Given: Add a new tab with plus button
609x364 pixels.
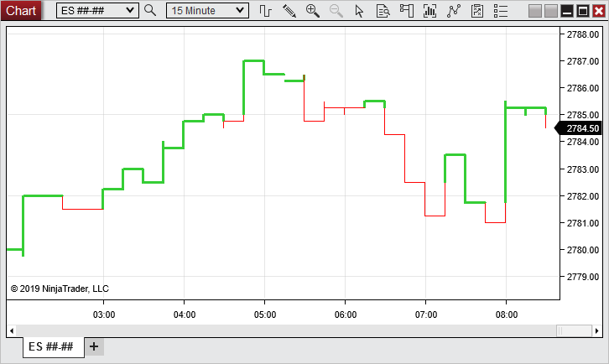Looking at the screenshot, I should [x=94, y=346].
